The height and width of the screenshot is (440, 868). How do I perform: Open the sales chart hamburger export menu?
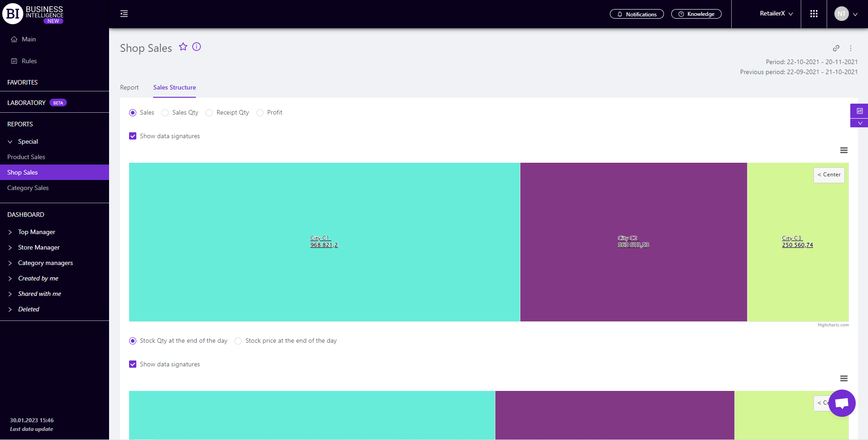pyautogui.click(x=843, y=150)
